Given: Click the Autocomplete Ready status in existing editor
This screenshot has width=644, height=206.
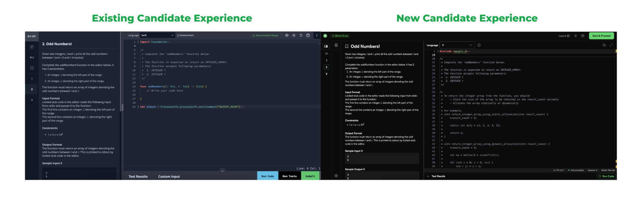Looking at the screenshot, I should tap(265, 35).
